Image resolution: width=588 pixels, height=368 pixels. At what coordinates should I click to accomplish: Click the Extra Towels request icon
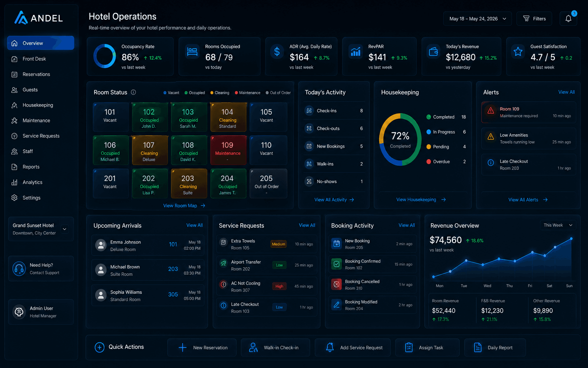224,242
